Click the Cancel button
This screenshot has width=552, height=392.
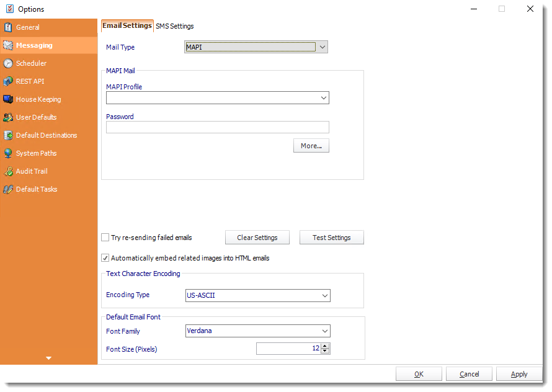click(470, 374)
